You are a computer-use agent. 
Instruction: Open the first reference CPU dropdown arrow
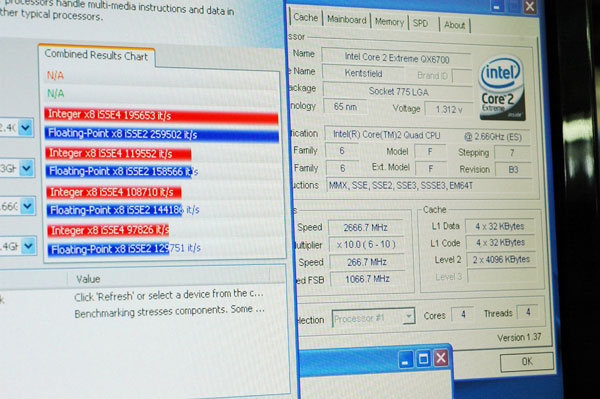26,128
